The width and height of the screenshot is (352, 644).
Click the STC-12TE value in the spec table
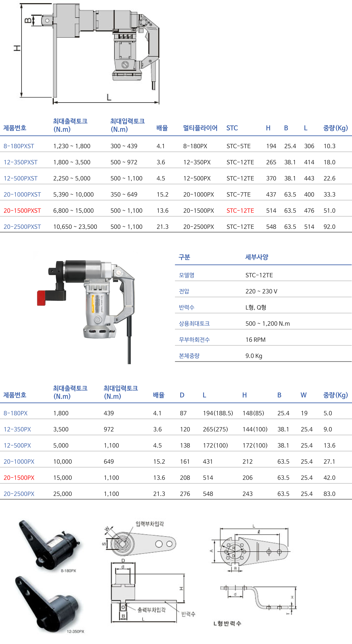(x=259, y=275)
